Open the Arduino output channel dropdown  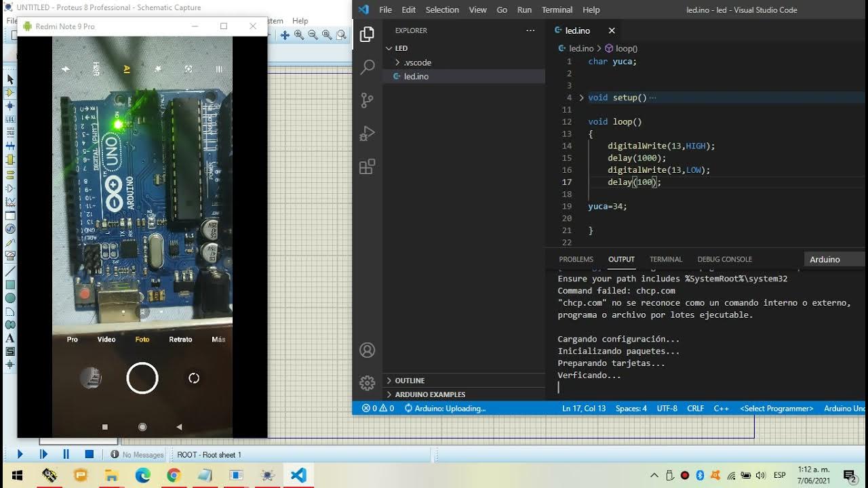[836, 260]
